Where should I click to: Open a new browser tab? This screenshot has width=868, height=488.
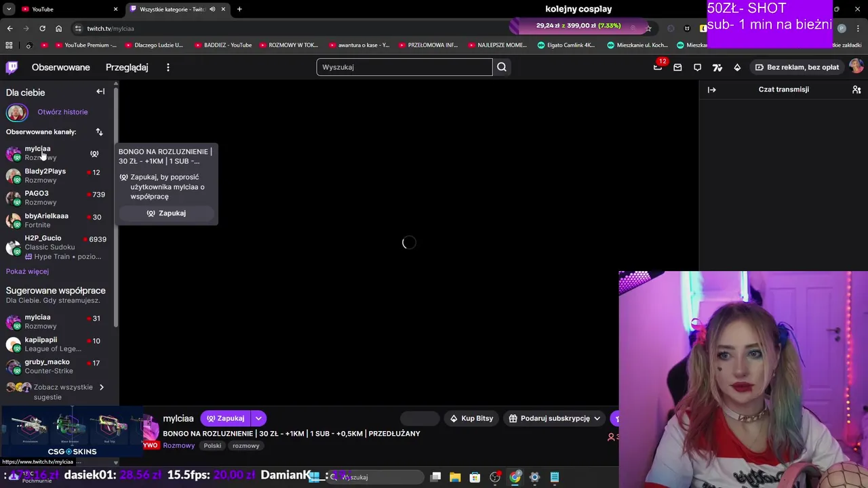(239, 9)
